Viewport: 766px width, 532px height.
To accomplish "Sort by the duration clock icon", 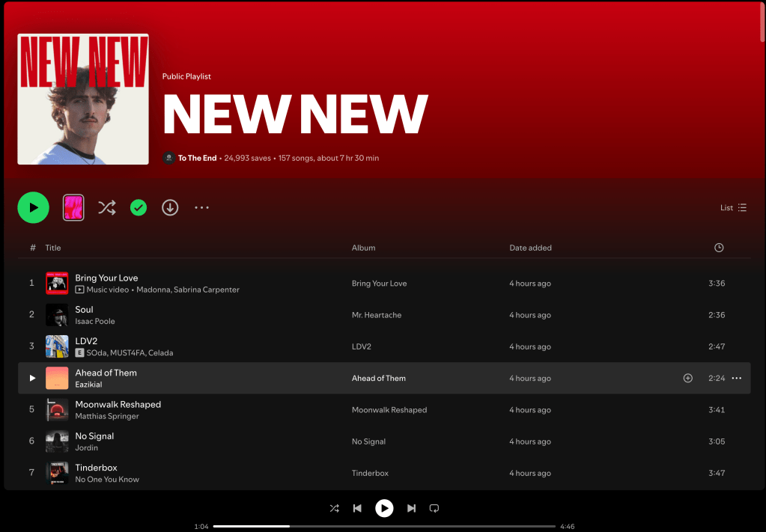I will (719, 248).
